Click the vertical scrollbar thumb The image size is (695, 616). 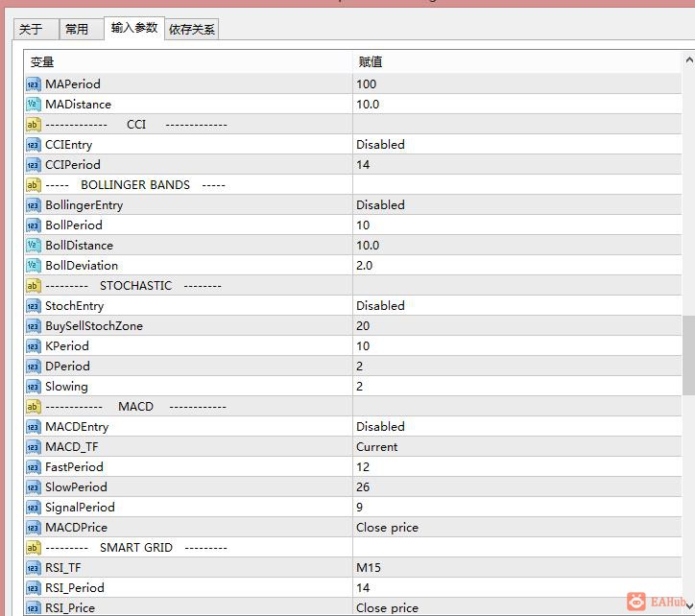(689, 355)
